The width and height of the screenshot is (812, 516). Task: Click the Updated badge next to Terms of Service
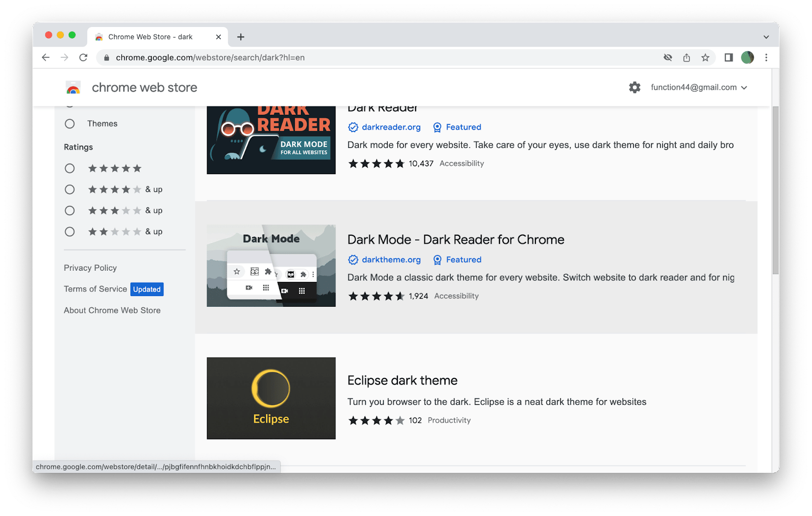pyautogui.click(x=147, y=289)
